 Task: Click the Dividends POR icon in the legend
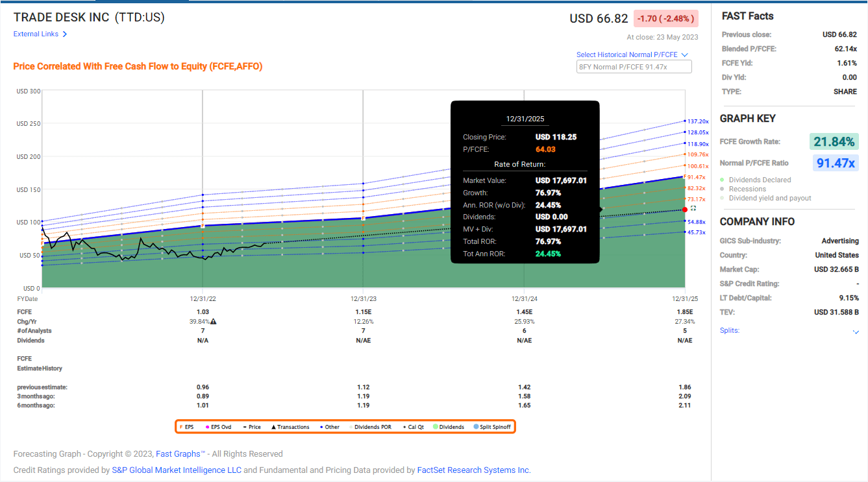click(350, 426)
